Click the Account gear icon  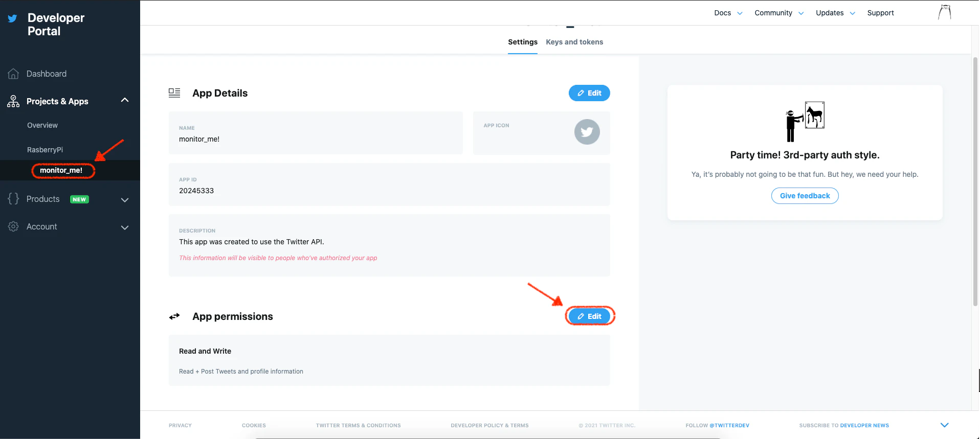[x=13, y=226]
